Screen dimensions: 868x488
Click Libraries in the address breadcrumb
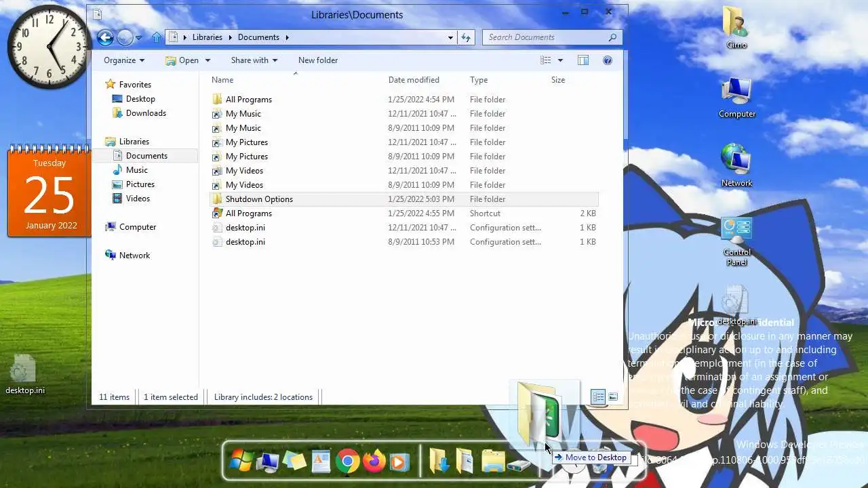click(207, 37)
